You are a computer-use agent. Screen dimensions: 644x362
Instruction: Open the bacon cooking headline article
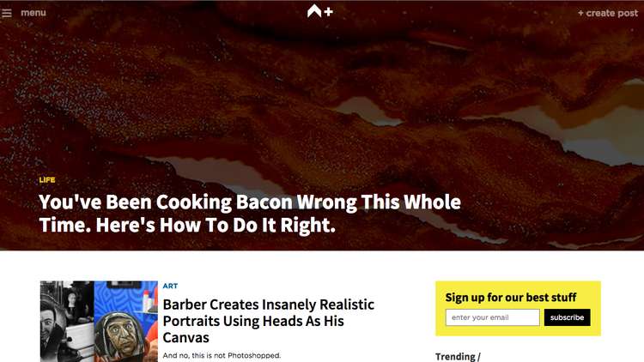click(250, 214)
